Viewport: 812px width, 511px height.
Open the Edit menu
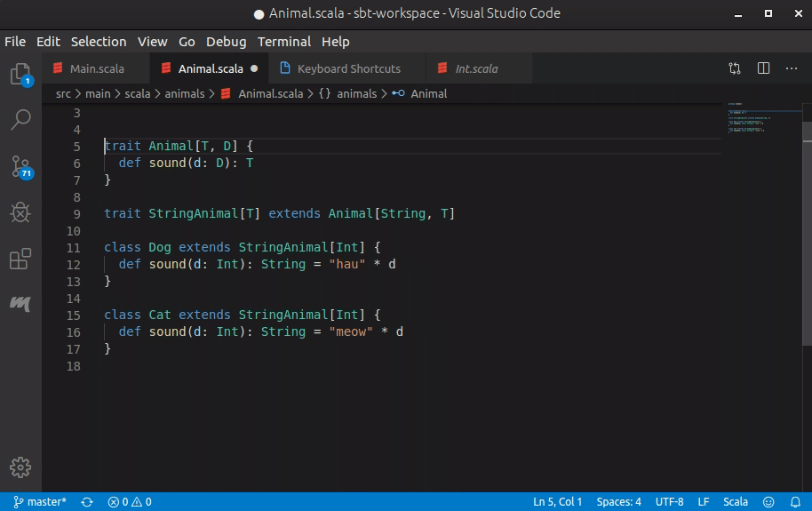click(48, 42)
